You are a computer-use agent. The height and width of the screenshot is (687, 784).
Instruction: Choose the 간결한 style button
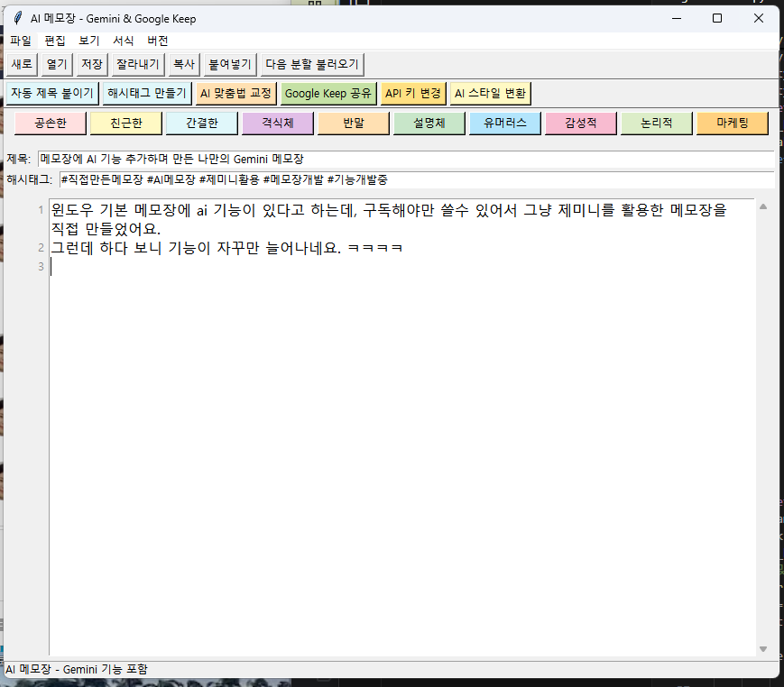(x=202, y=124)
